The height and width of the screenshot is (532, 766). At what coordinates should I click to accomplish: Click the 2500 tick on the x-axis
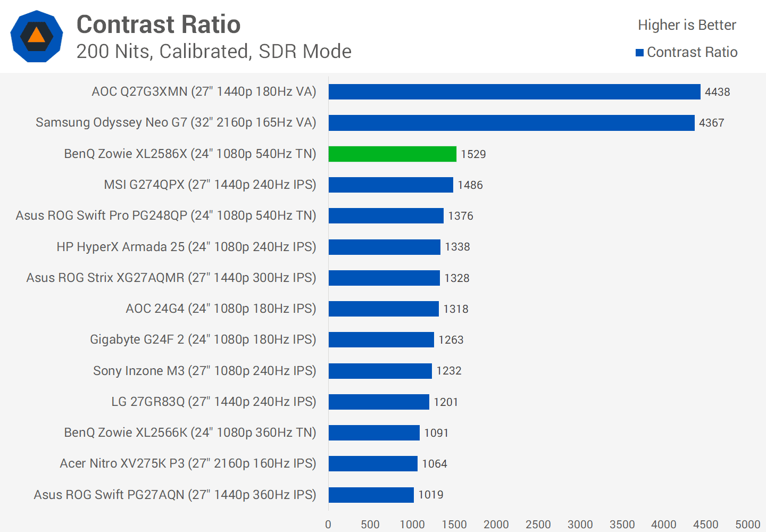[538, 524]
